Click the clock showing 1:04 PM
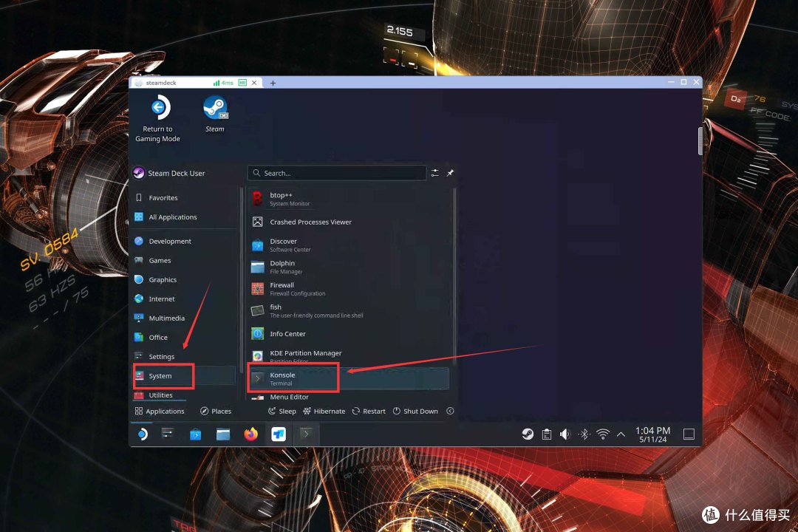The width and height of the screenshot is (798, 532). (653, 434)
